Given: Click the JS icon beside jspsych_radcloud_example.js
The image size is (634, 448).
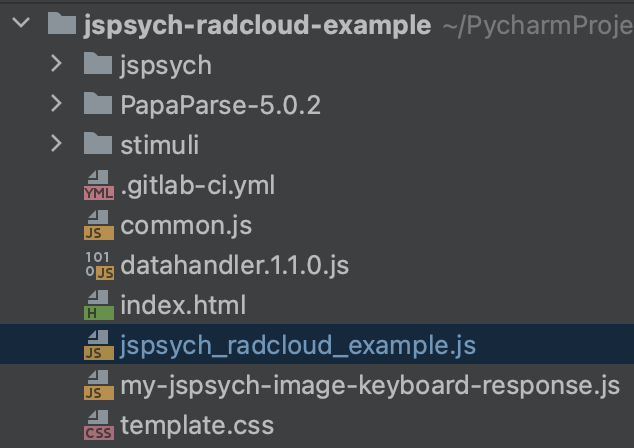Looking at the screenshot, I should pyautogui.click(x=98, y=346).
